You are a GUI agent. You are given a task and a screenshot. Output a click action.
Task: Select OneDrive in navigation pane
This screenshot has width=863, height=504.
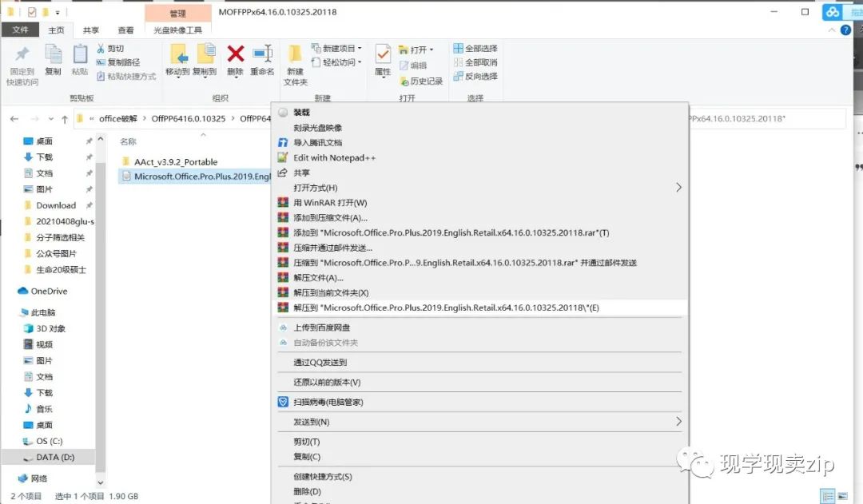49,291
